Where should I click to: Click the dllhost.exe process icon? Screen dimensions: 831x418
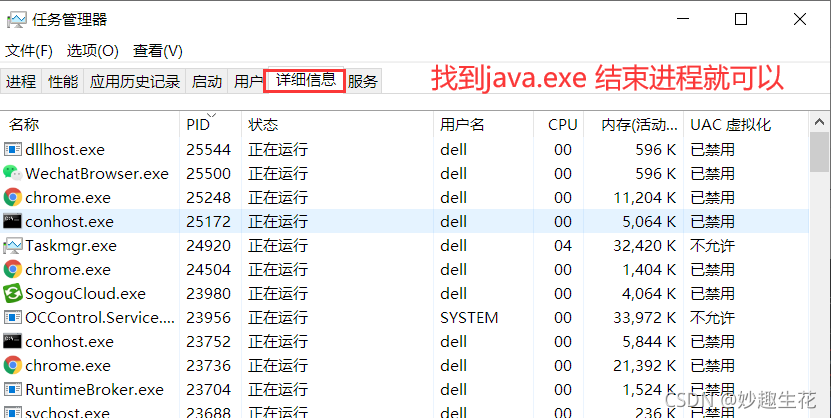pyautogui.click(x=12, y=149)
